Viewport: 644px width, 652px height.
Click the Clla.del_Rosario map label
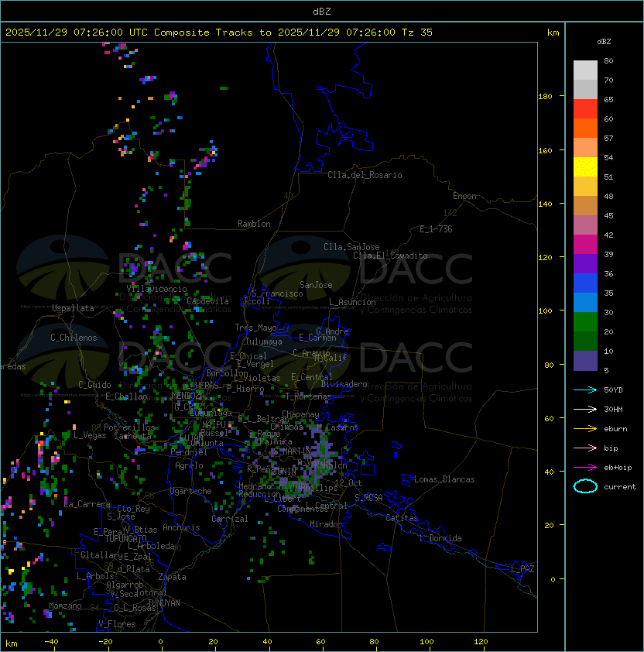(365, 175)
